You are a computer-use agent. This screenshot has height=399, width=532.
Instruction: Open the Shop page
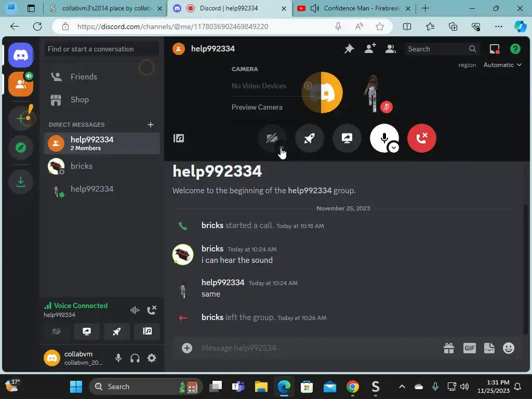(x=102, y=99)
